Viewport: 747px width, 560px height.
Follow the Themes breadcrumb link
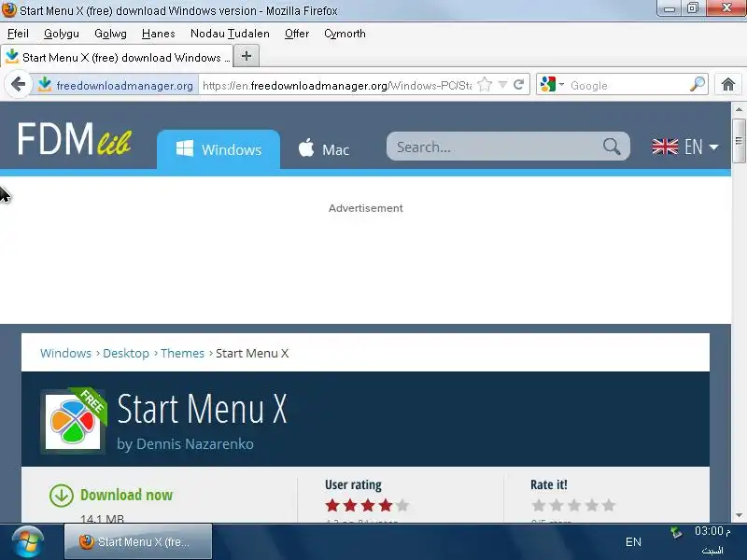(x=182, y=354)
